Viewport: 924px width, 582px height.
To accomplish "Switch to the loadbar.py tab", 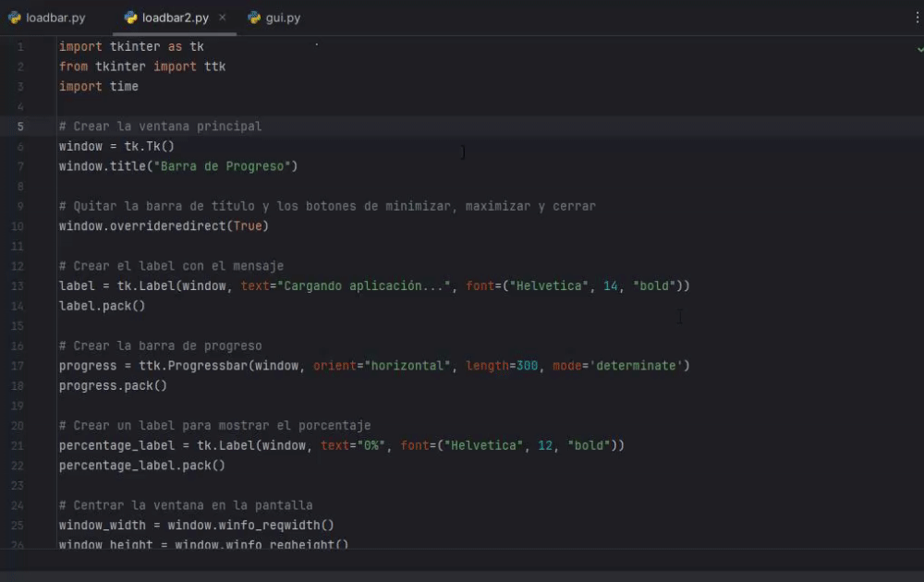I will [47, 18].
